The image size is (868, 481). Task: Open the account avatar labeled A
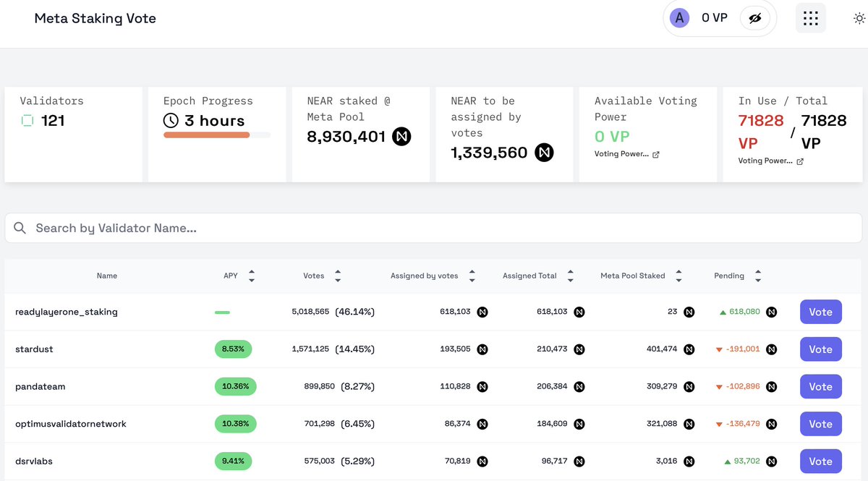click(x=679, y=18)
